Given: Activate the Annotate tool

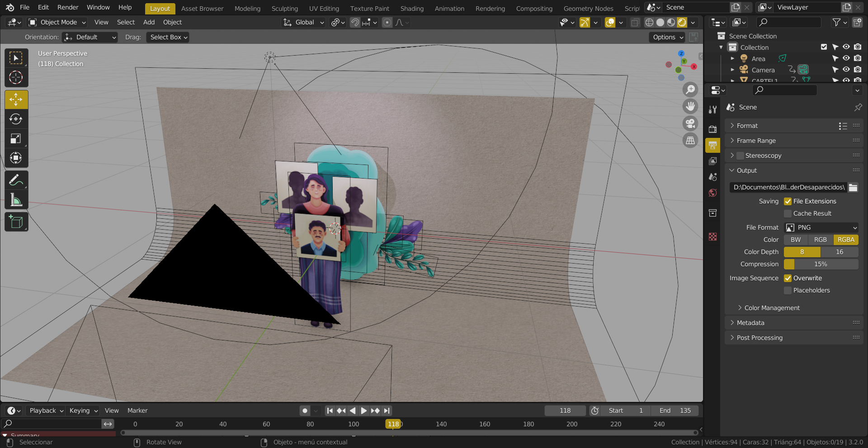Looking at the screenshot, I should point(16,180).
